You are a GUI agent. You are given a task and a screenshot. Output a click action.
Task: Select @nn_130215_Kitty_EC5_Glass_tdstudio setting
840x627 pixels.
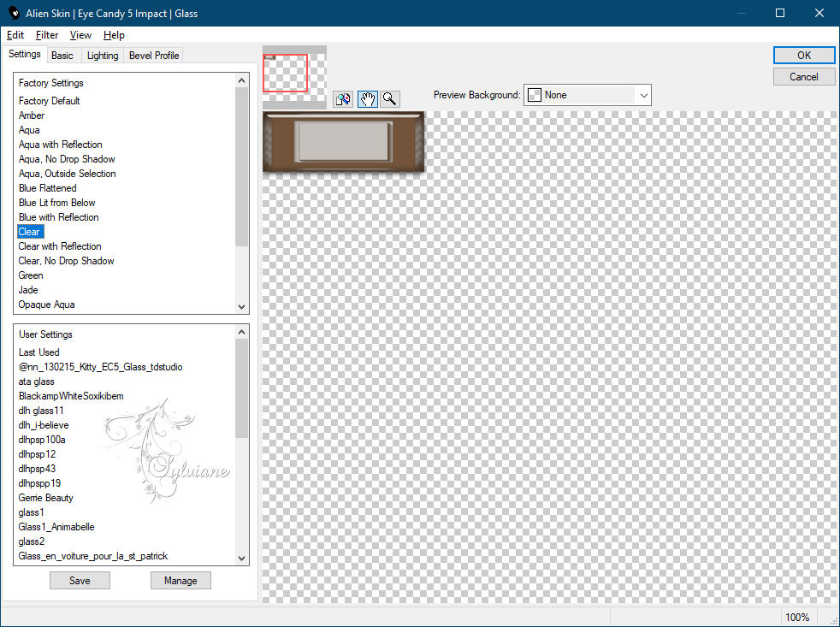(100, 367)
